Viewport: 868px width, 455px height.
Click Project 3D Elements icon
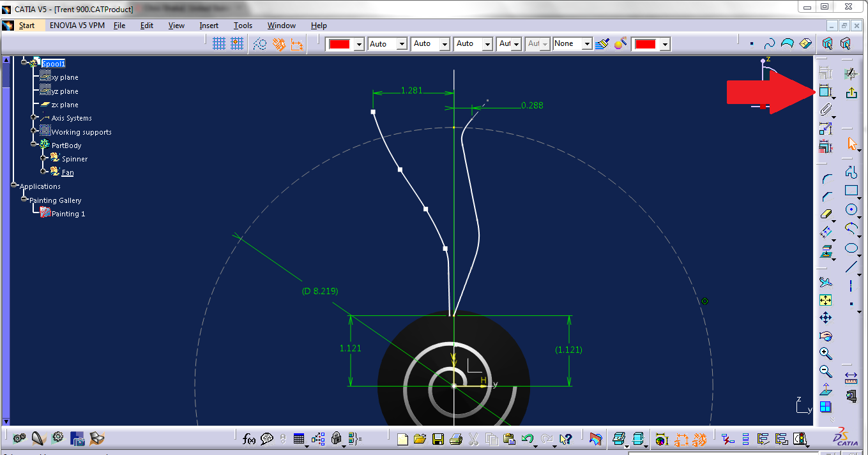tap(826, 250)
